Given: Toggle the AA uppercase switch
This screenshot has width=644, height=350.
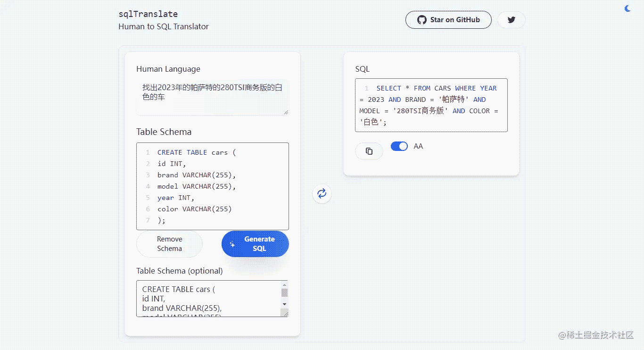Looking at the screenshot, I should coord(399,146).
